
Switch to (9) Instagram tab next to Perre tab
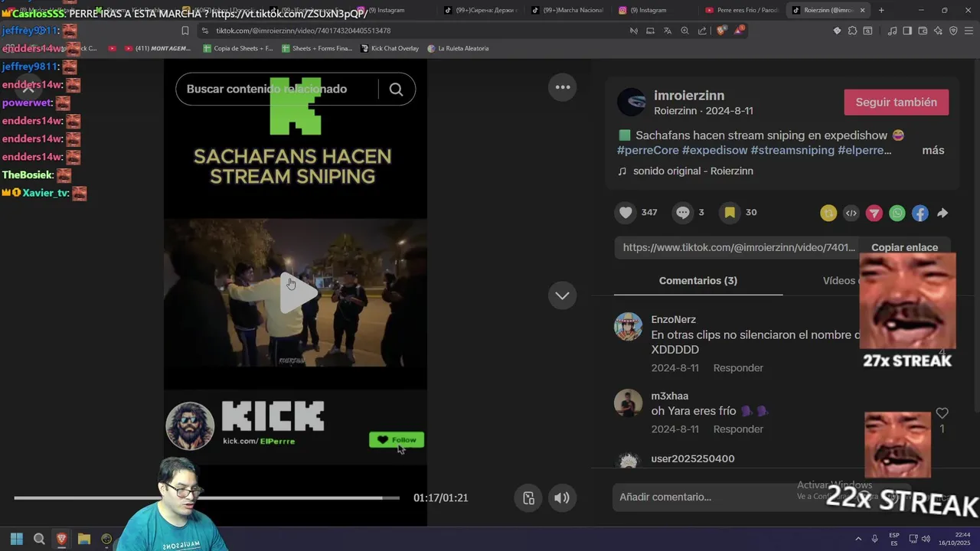(654, 10)
